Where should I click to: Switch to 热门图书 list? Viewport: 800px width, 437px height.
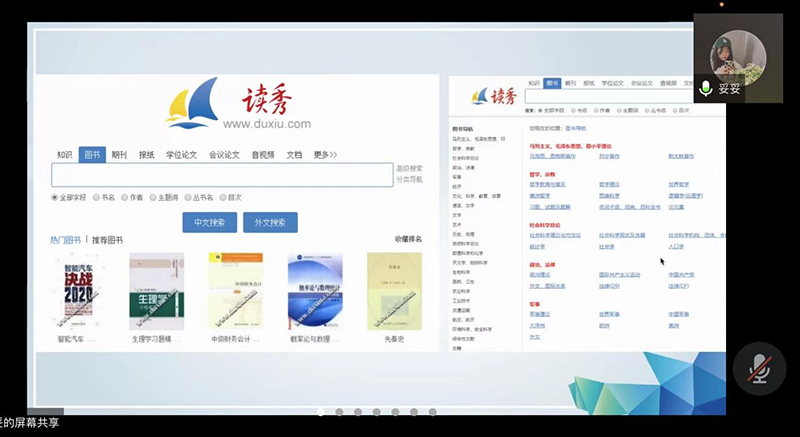65,240
